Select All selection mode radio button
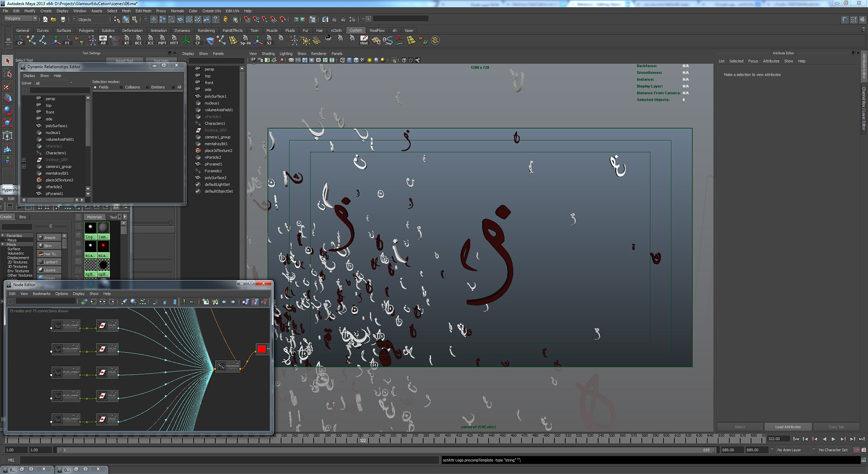Image resolution: width=868 pixels, height=474 pixels. (x=174, y=87)
